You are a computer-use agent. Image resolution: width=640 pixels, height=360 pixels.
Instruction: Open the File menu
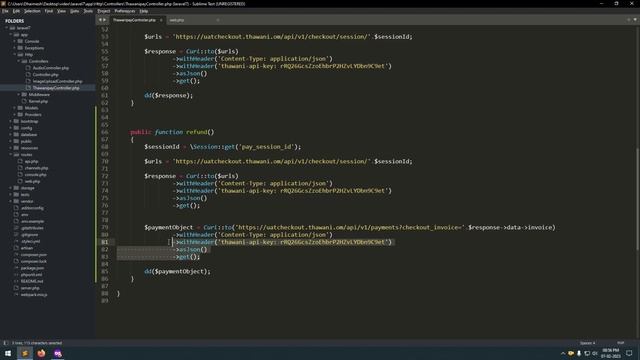coord(5,11)
